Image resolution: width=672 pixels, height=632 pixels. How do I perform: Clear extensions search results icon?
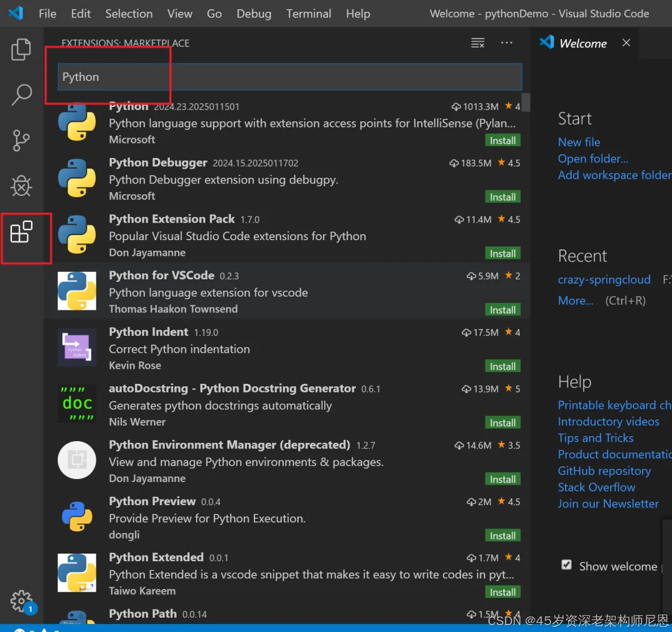(477, 43)
